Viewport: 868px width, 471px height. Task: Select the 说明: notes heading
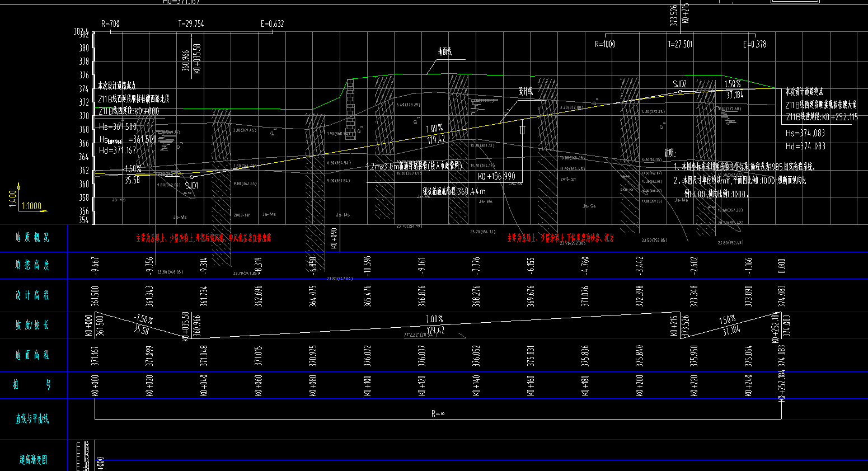(670, 153)
